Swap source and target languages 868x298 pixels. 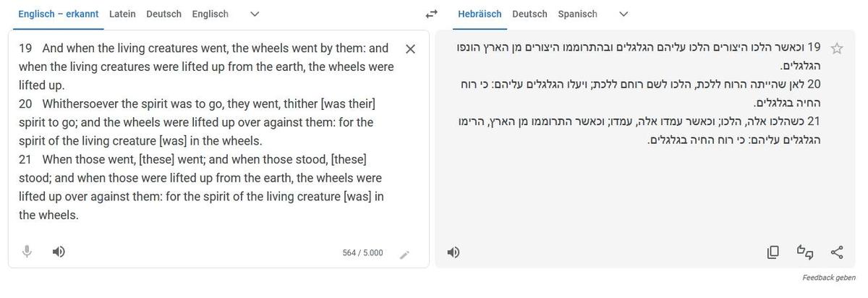click(432, 14)
